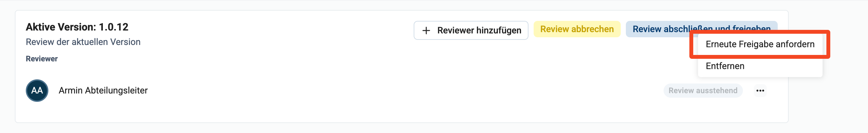Open the three-dot reviewer options menu
868x133 pixels.
point(760,91)
